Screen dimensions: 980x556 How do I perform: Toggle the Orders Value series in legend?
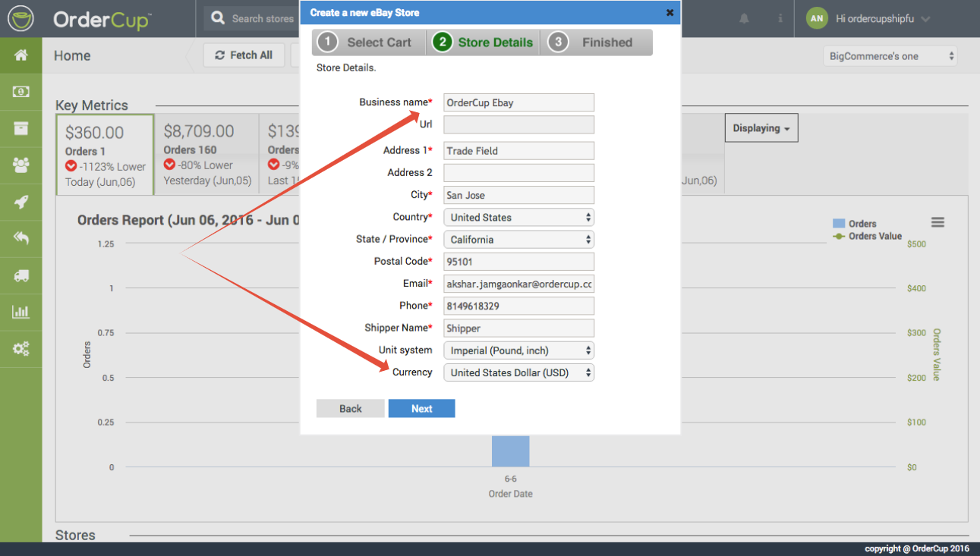point(867,236)
